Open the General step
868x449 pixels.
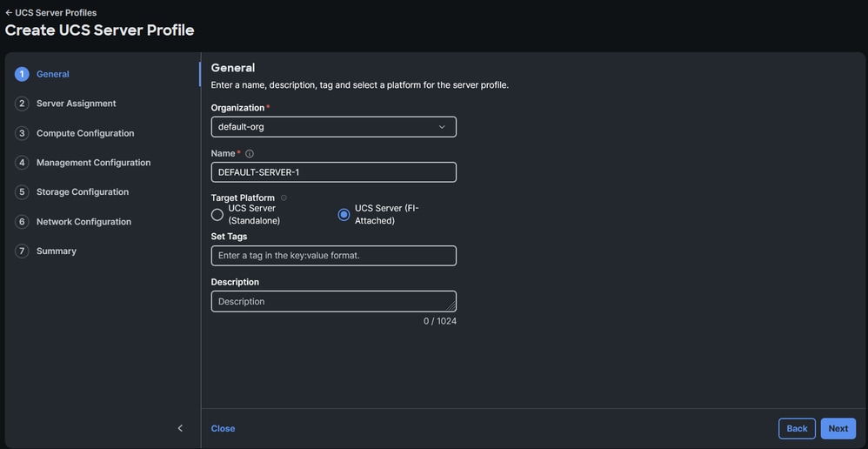52,74
